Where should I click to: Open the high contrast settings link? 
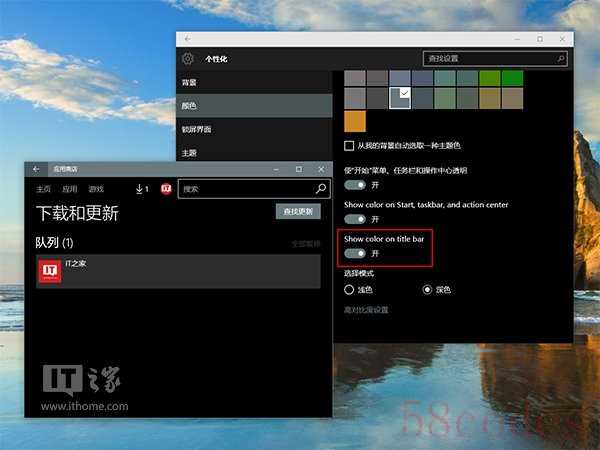[x=366, y=310]
